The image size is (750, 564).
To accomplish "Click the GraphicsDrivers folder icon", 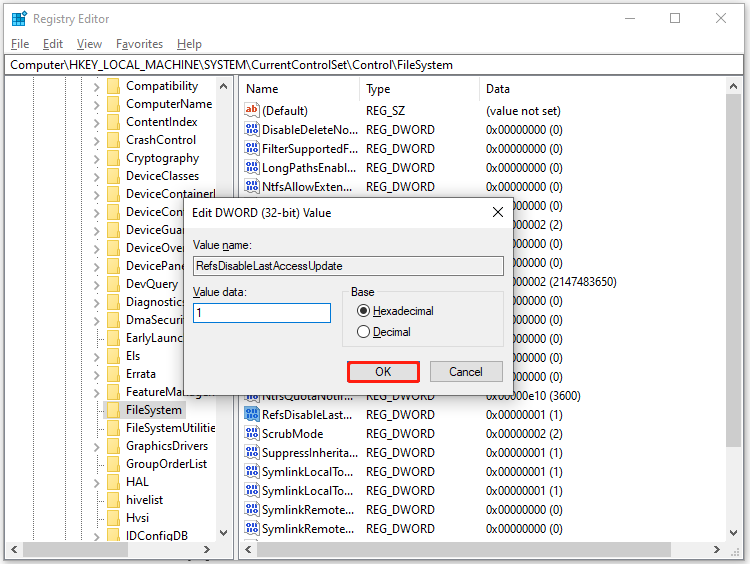I will coord(113,446).
